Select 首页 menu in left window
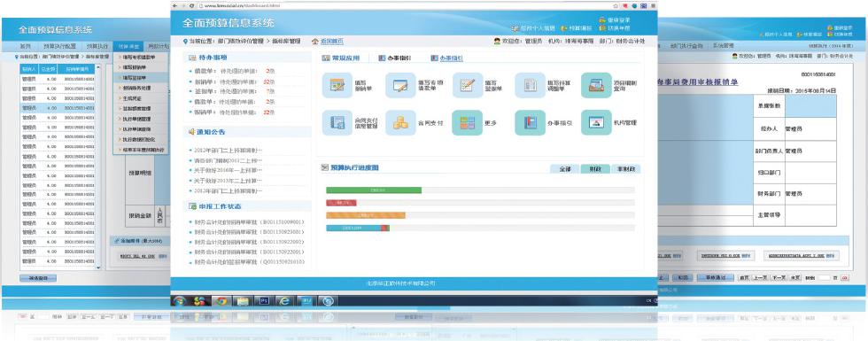The height and width of the screenshot is (341, 868). 26,46
